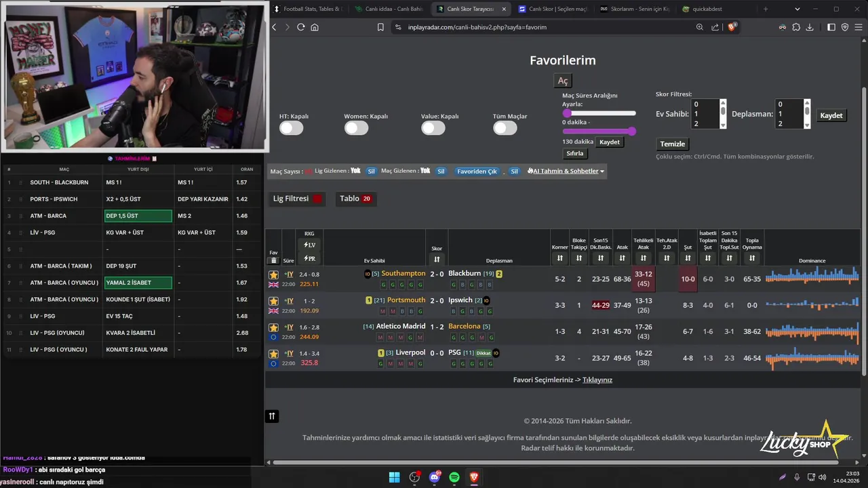Bookmark this page
This screenshot has width=868, height=488.
coord(380,27)
